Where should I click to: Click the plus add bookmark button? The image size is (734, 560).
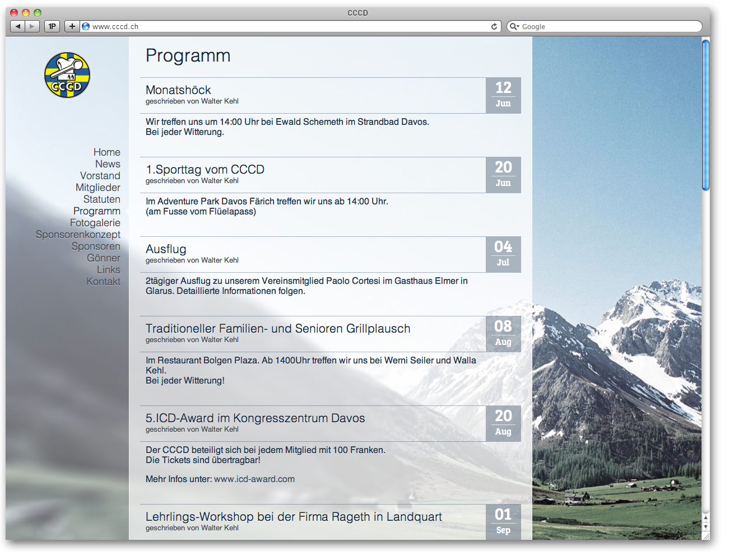(x=72, y=26)
